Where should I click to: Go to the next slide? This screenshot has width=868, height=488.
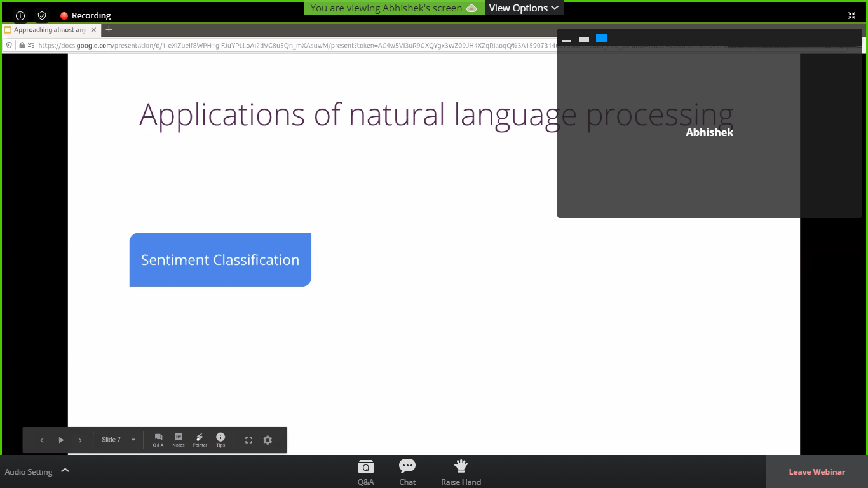tap(80, 440)
